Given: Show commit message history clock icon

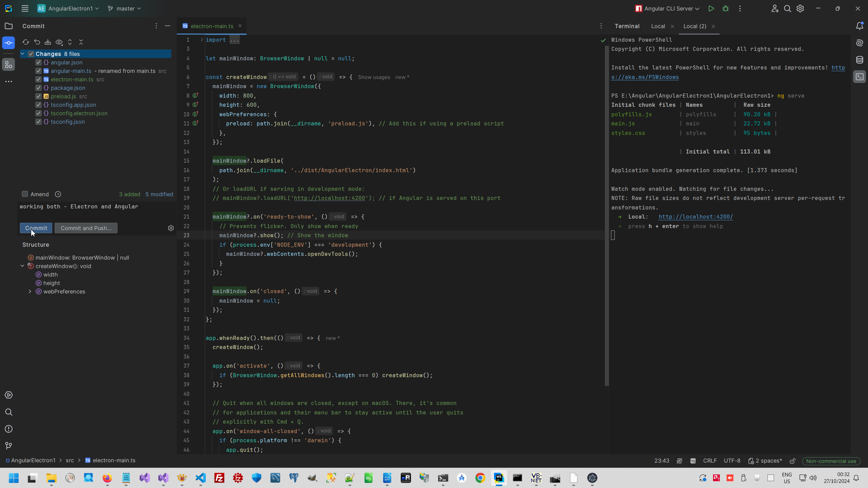Looking at the screenshot, I should 58,194.
